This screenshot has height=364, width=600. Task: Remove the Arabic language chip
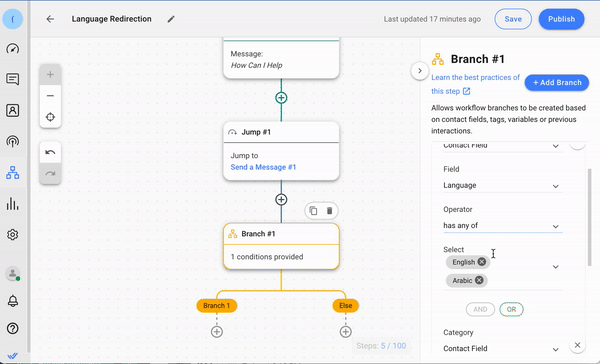(479, 280)
